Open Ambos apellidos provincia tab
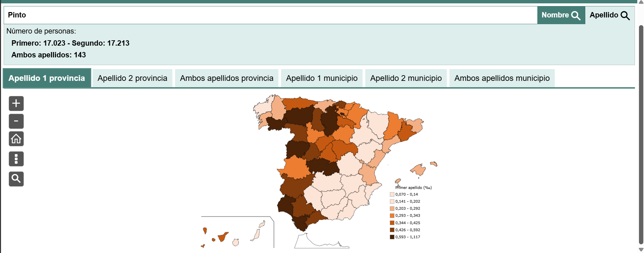 [x=226, y=78]
